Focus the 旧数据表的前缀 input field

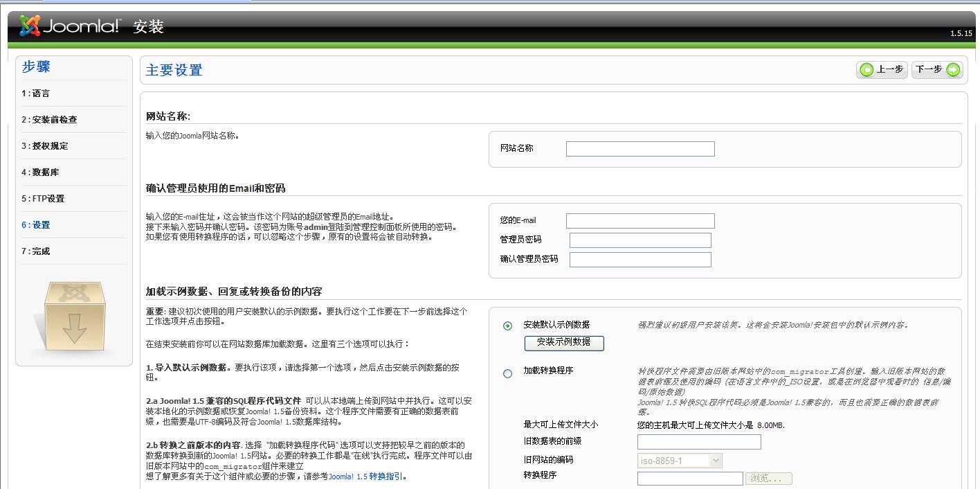(699, 442)
